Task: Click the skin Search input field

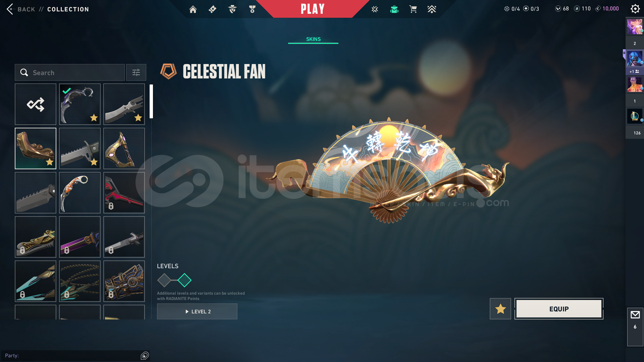Action: [70, 72]
